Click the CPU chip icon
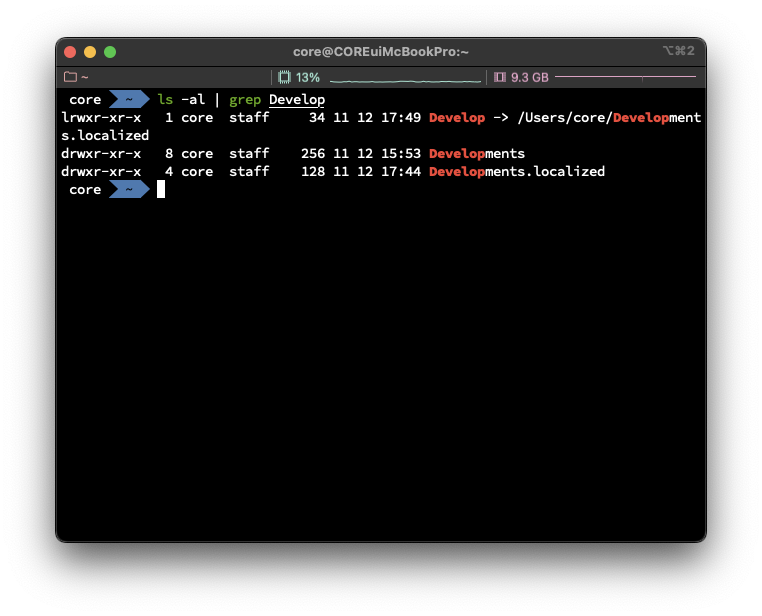 click(284, 77)
